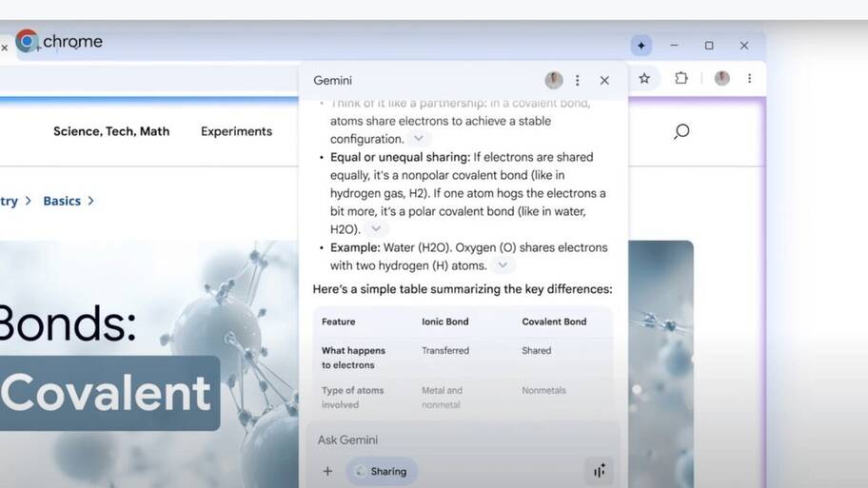
Task: Click the 'Example:' bold text
Action: (355, 248)
